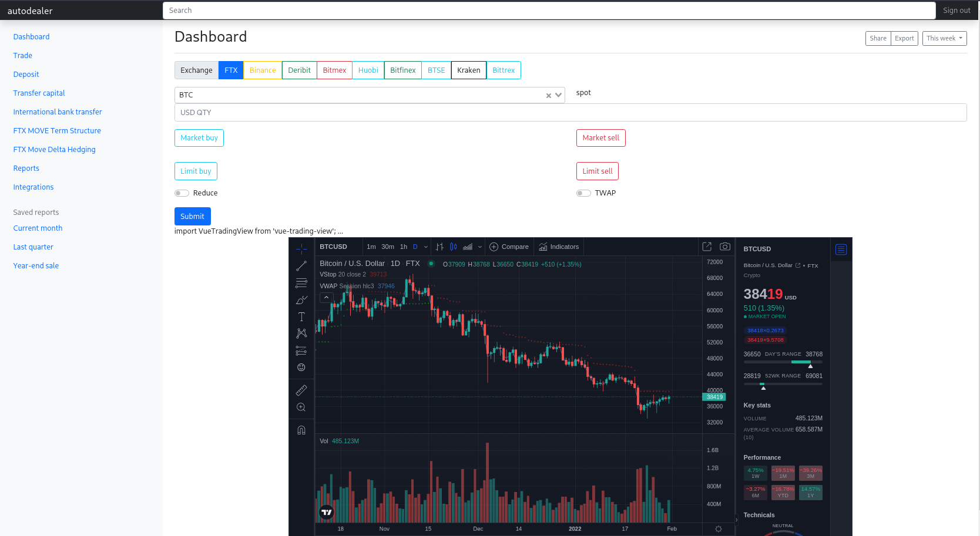980x536 pixels.
Task: Click the TradingView logo on chart
Action: pos(326,513)
